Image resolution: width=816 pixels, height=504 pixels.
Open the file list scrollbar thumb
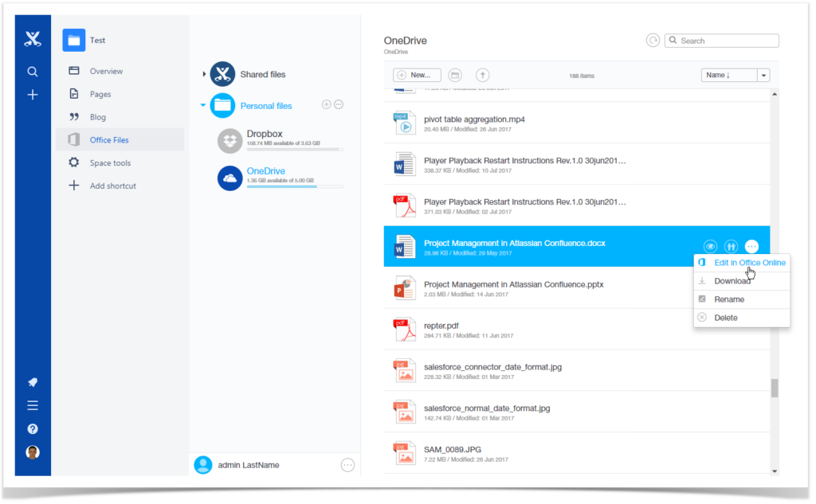tap(774, 387)
